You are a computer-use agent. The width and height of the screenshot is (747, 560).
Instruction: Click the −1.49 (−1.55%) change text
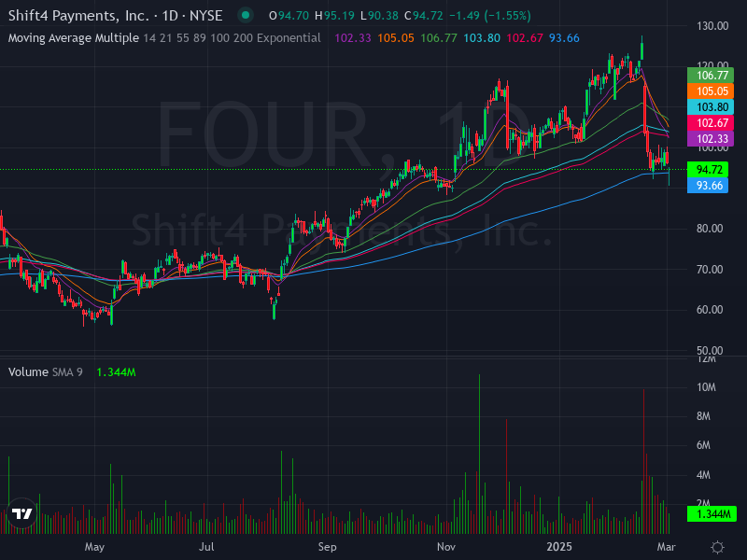(x=490, y=16)
